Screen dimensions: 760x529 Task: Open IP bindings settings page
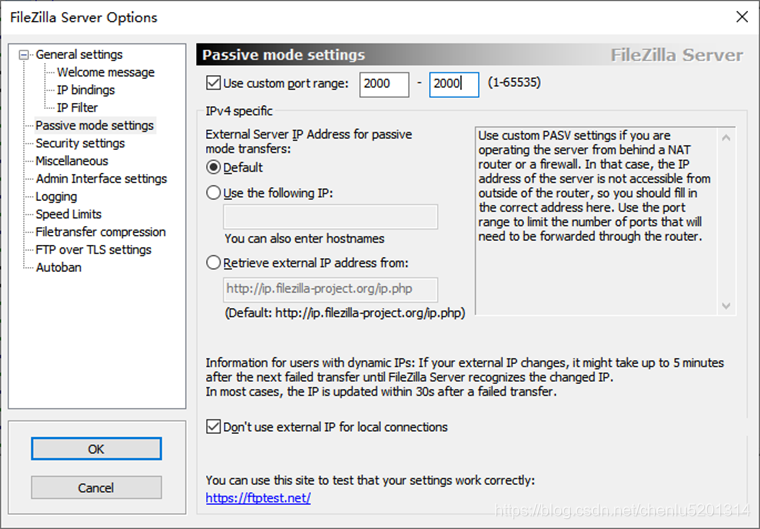pyautogui.click(x=85, y=90)
